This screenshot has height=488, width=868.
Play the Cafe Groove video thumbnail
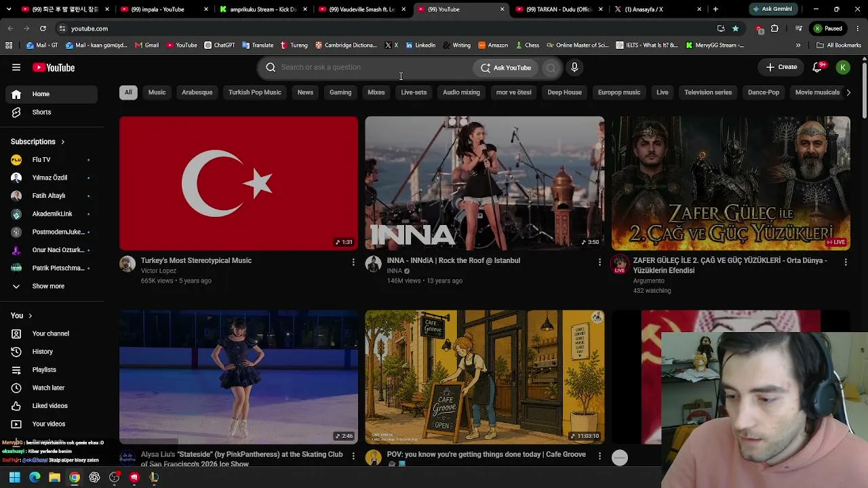click(x=484, y=378)
